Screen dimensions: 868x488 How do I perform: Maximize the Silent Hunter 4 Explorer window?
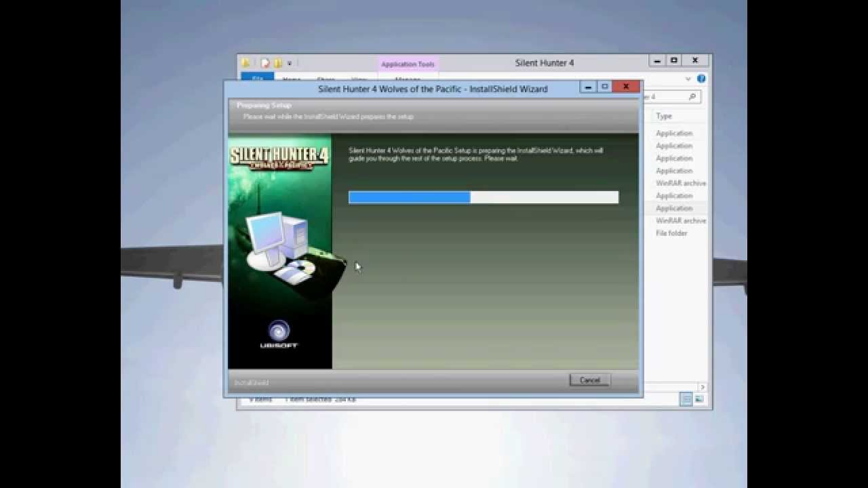pyautogui.click(x=674, y=61)
